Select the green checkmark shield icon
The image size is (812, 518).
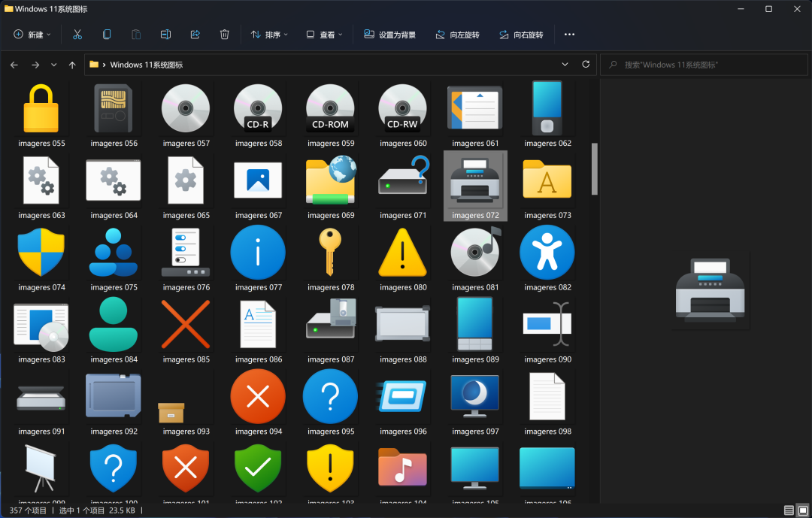coord(258,469)
